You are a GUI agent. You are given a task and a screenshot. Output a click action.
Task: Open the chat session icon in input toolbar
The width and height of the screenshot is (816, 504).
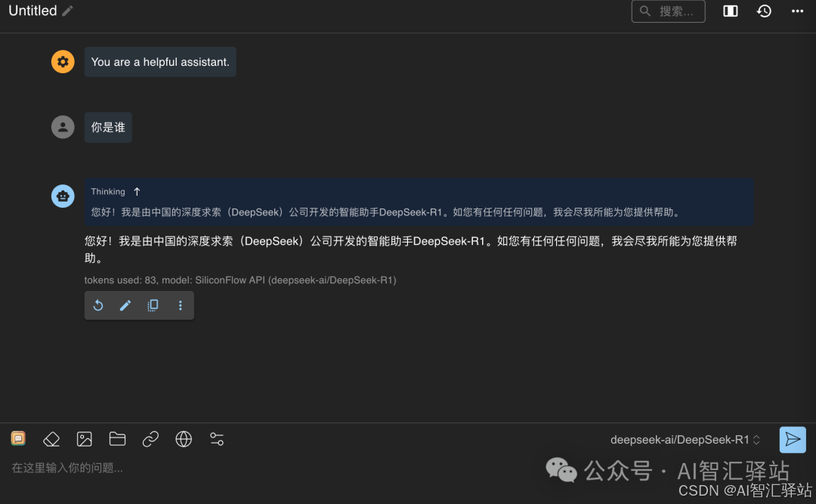pyautogui.click(x=18, y=438)
